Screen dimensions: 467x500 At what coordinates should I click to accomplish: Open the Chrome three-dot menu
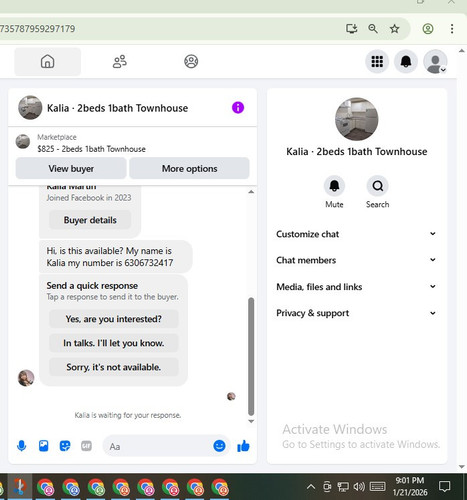click(x=452, y=29)
